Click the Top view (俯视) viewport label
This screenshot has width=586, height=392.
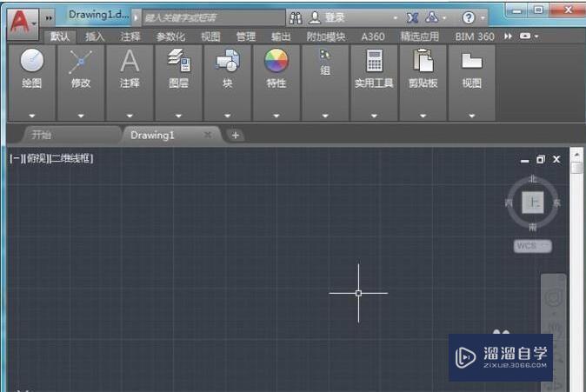(36, 158)
